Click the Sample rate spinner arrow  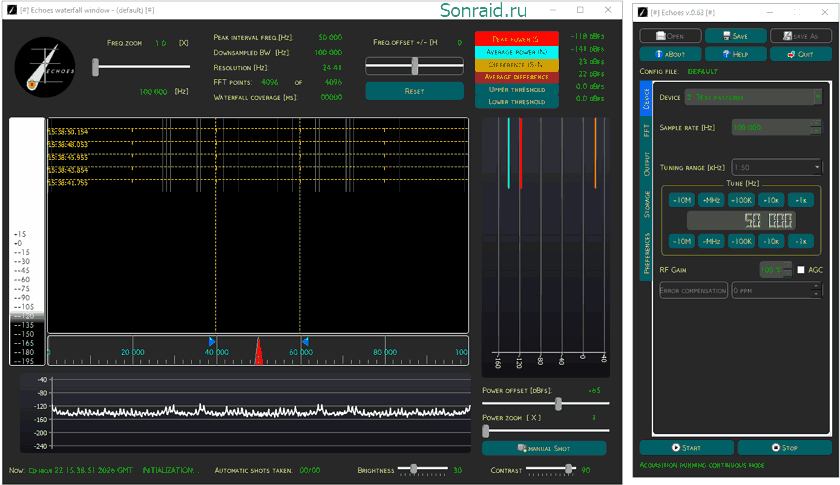pos(816,124)
